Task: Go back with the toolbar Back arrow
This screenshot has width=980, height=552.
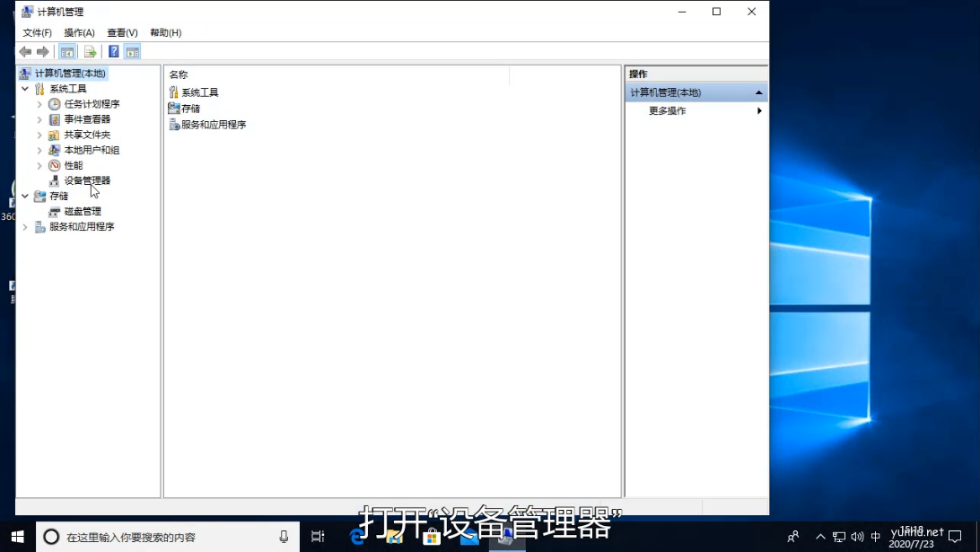Action: (x=25, y=52)
